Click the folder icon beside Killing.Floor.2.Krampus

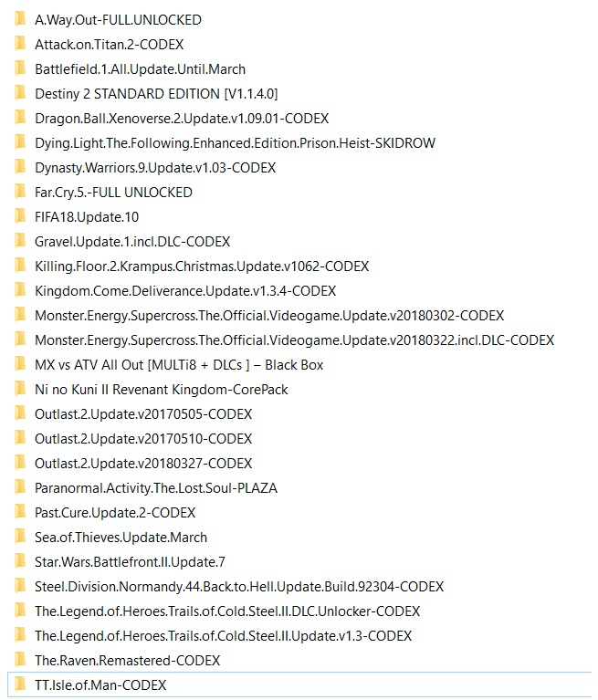[20, 266]
